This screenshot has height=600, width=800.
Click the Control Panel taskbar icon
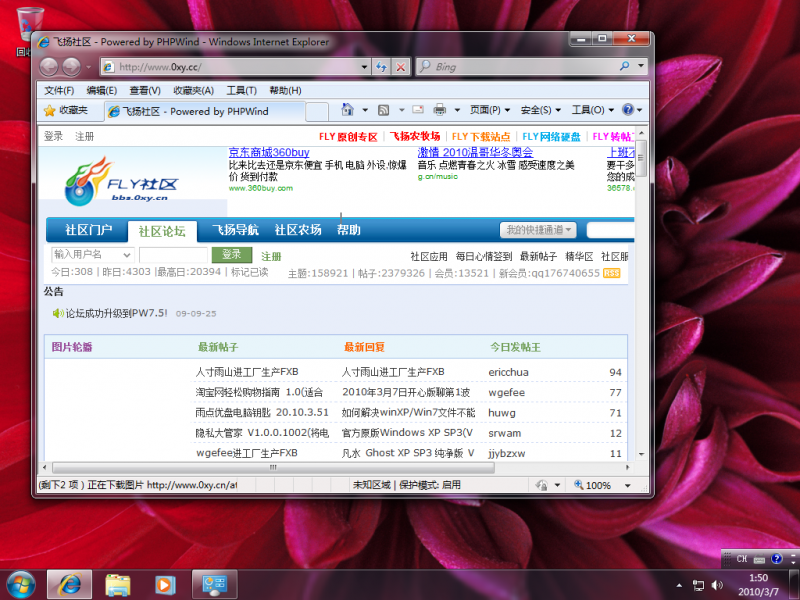(215, 584)
